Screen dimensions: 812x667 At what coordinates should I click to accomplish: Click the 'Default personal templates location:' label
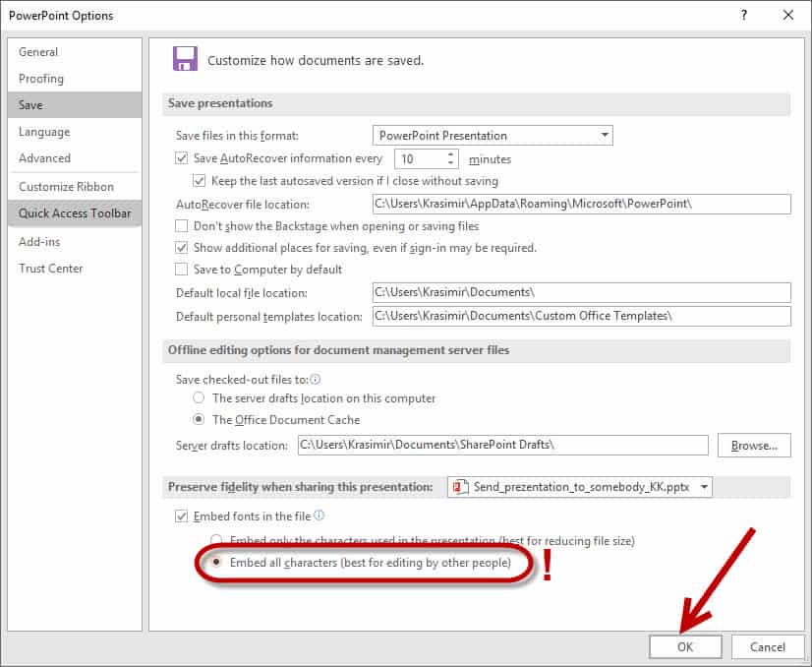tap(268, 317)
